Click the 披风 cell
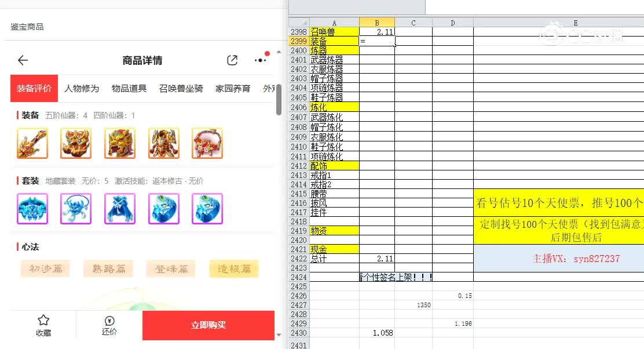Screen dimensions: 644x349 (334, 203)
